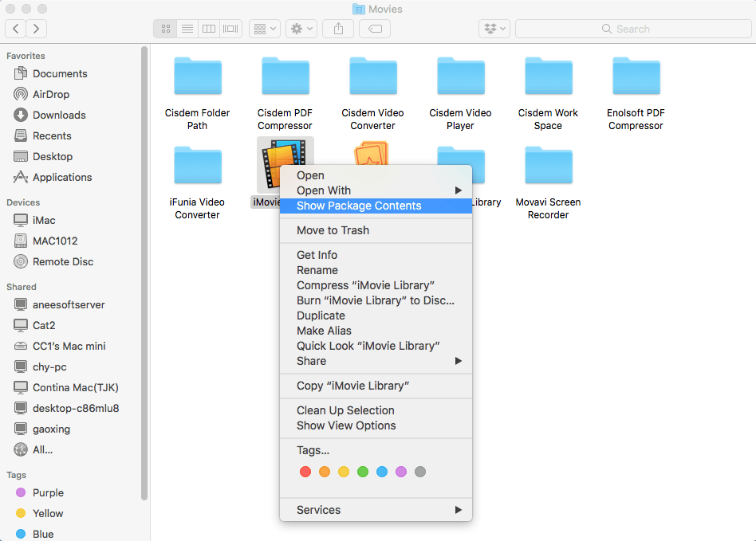756x541 pixels.
Task: Open the Share menu icon
Action: [337, 28]
